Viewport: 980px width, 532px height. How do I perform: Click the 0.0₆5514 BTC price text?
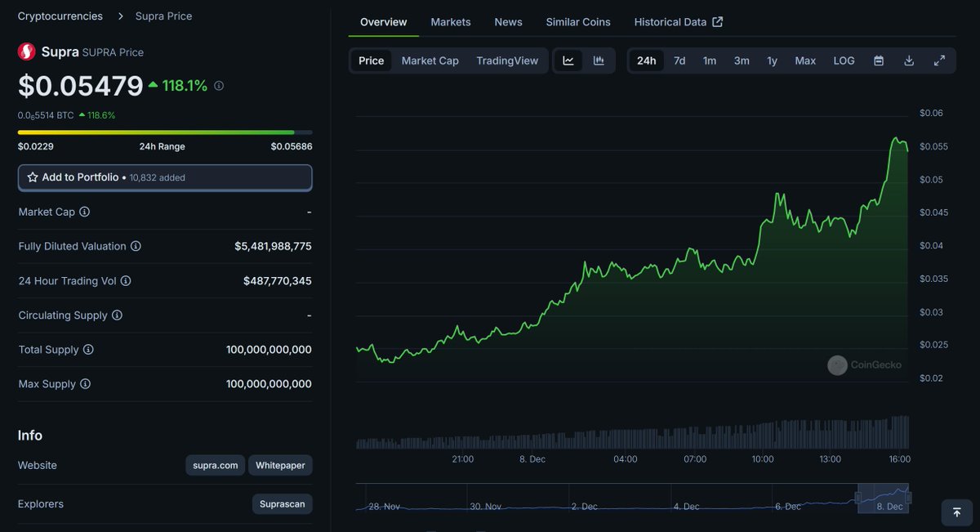pyautogui.click(x=46, y=115)
